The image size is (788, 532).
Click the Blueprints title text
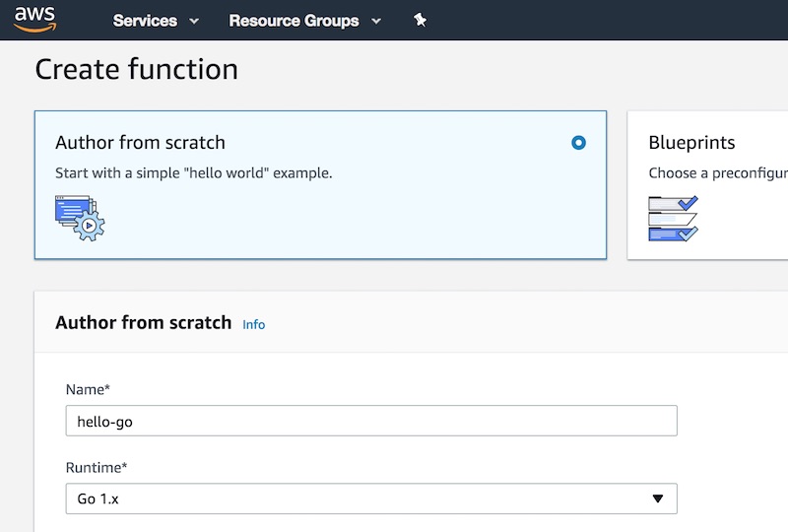[691, 143]
